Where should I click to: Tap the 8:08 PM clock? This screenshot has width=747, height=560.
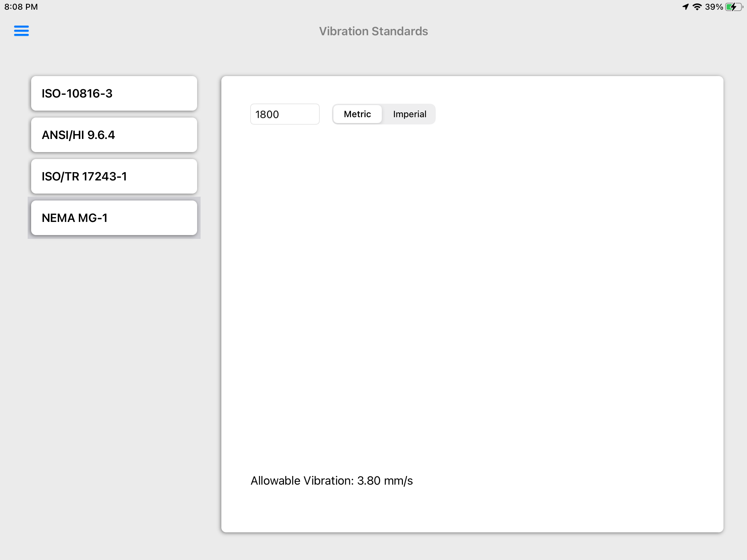point(21,7)
